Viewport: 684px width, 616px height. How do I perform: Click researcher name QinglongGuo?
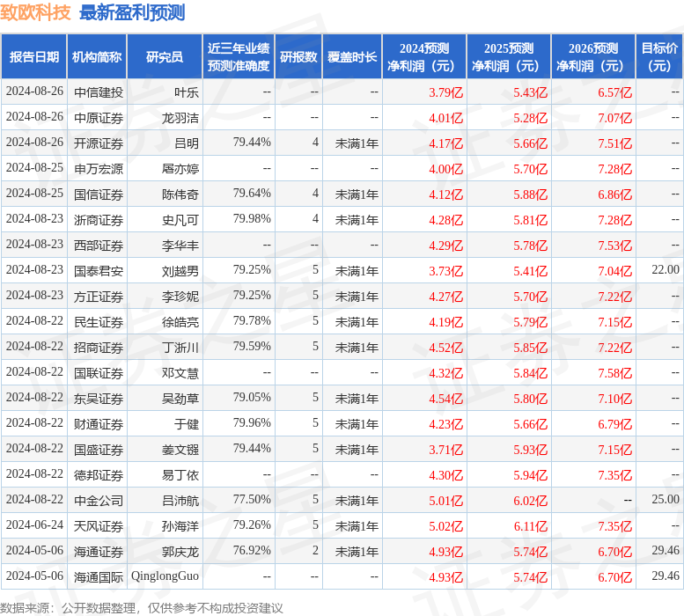[165, 576]
